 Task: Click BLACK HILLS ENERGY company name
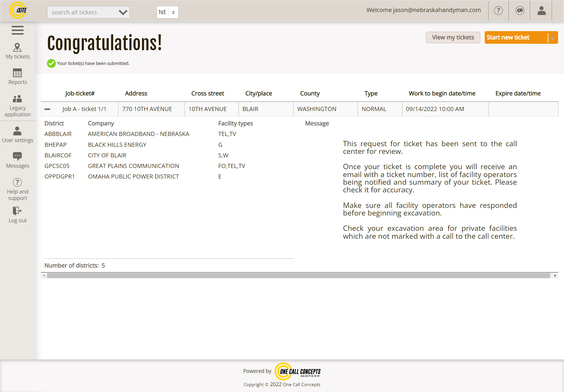click(x=117, y=145)
